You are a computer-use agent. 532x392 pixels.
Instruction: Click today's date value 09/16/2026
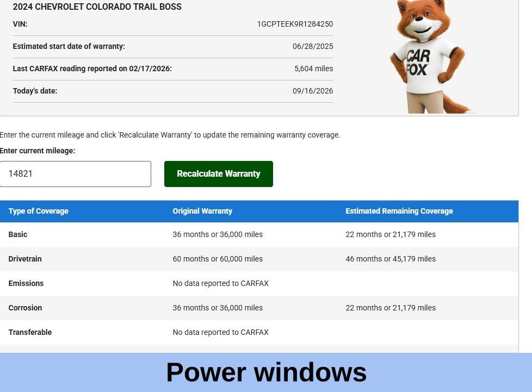point(313,91)
